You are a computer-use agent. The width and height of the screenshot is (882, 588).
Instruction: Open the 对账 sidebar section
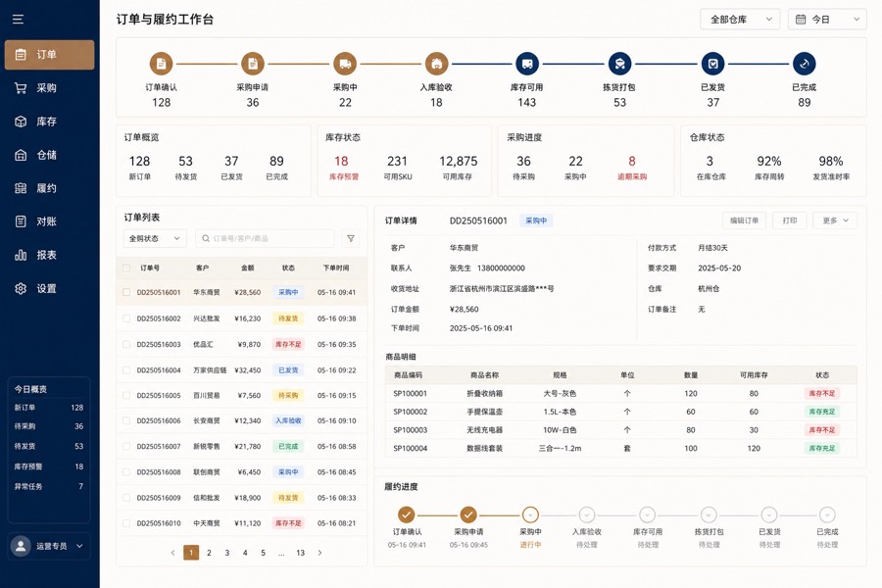tap(50, 221)
